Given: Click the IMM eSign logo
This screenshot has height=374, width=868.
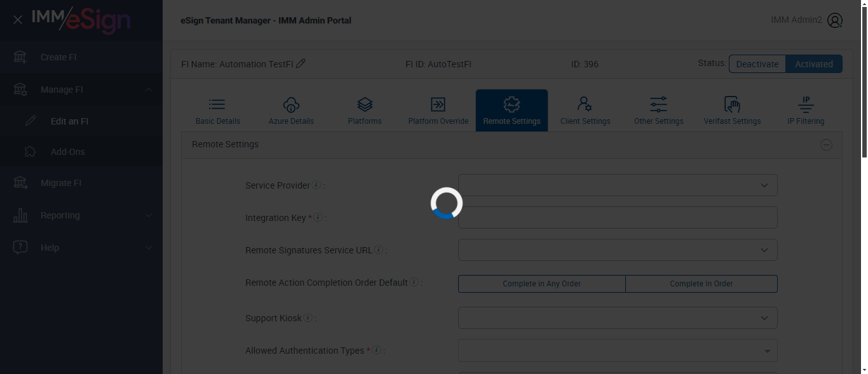Looking at the screenshot, I should coord(81,20).
